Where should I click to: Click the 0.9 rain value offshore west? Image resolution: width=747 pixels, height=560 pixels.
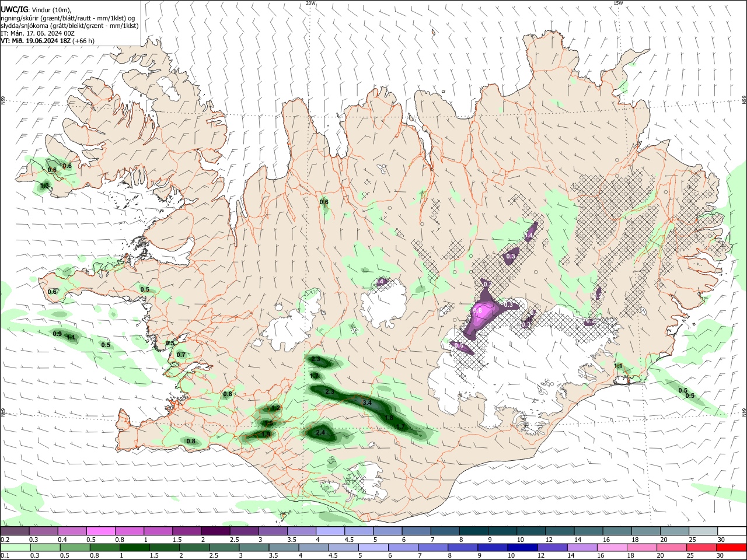point(57,334)
